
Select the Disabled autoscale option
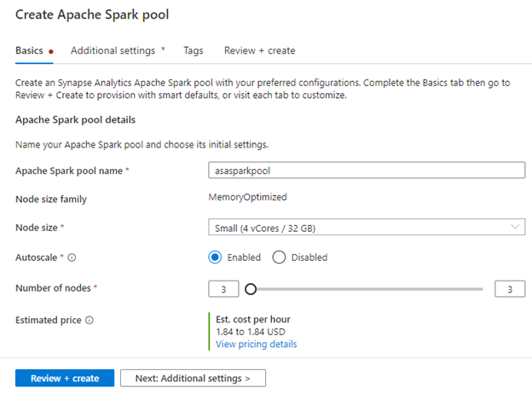(279, 258)
